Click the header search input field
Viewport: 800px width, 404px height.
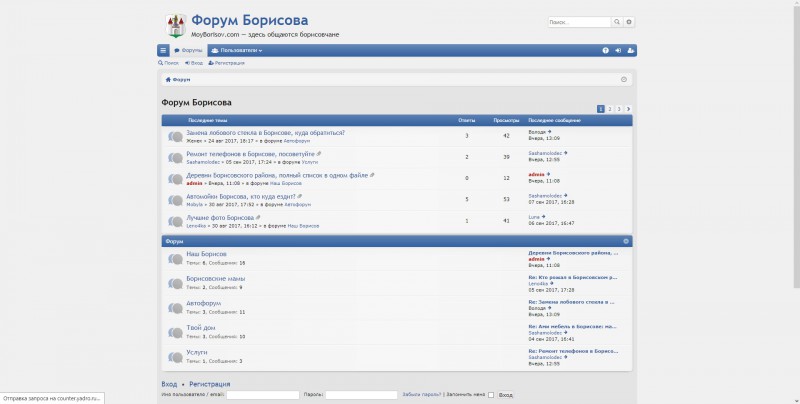point(579,22)
